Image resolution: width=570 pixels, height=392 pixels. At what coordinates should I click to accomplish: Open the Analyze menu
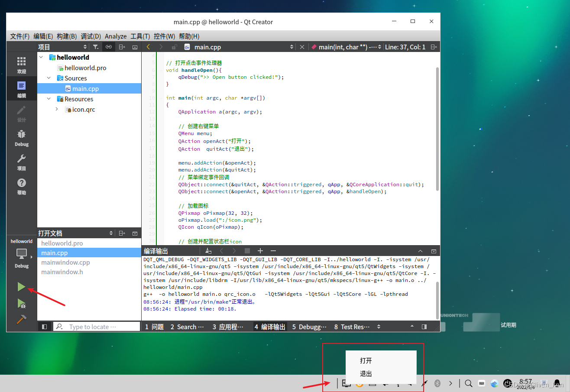tap(116, 36)
